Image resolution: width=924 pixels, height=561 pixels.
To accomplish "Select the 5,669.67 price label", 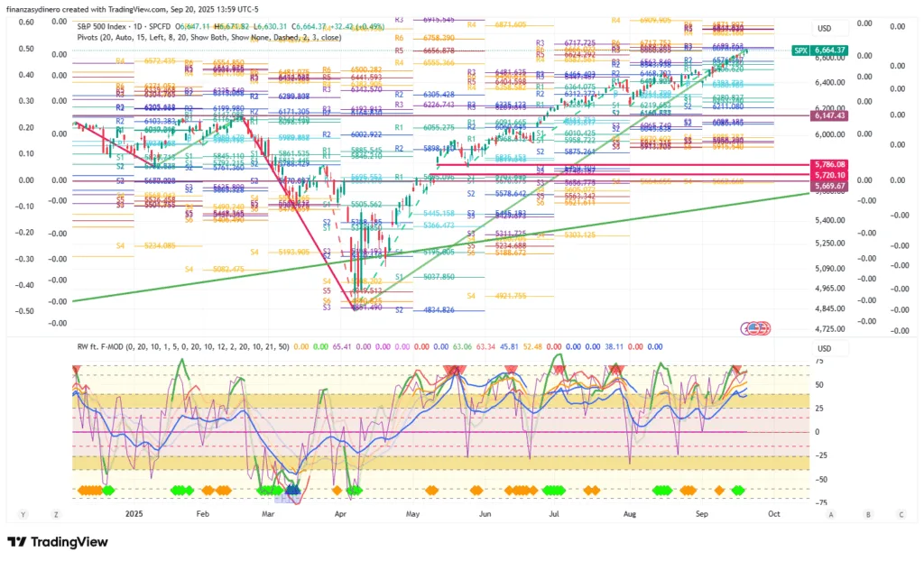I will (x=830, y=186).
